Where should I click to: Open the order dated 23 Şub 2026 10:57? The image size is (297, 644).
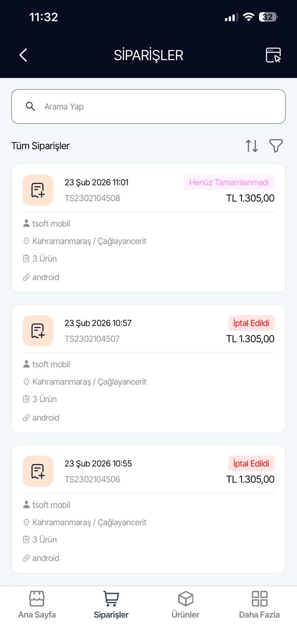coord(98,323)
